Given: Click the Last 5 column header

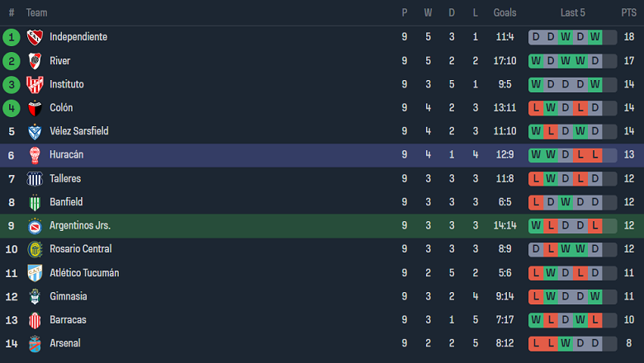Looking at the screenshot, I should coord(572,13).
